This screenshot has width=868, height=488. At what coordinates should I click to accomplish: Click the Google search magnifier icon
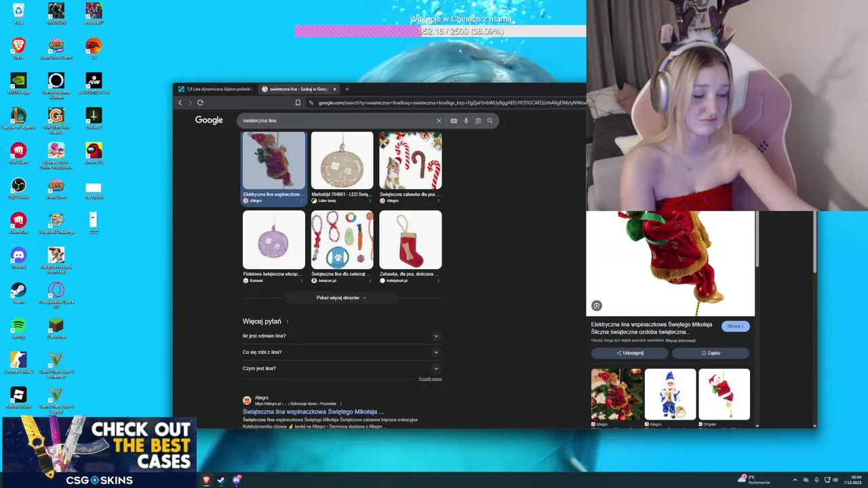click(x=490, y=121)
